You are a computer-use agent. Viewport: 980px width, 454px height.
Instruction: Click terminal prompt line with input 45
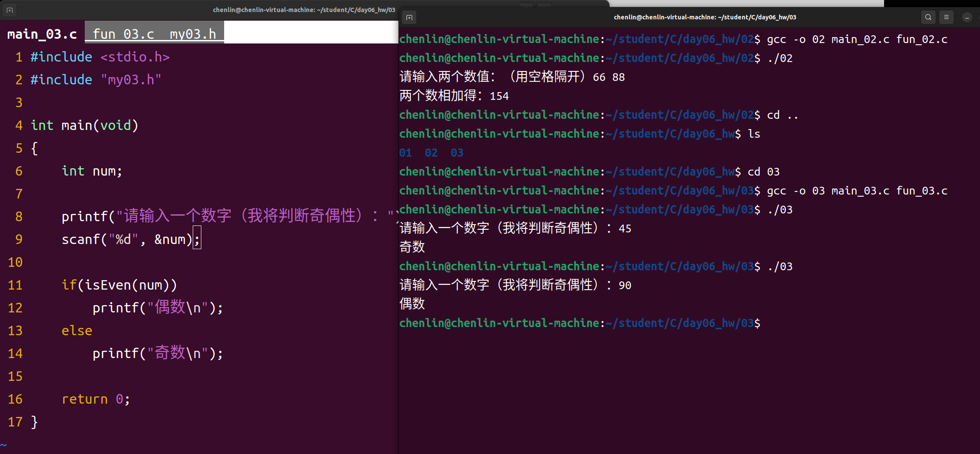coord(515,229)
